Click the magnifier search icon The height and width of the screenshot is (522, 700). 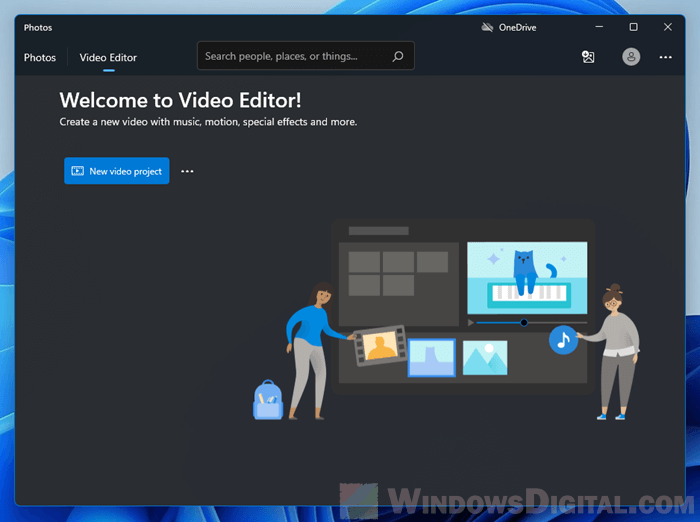click(x=398, y=56)
